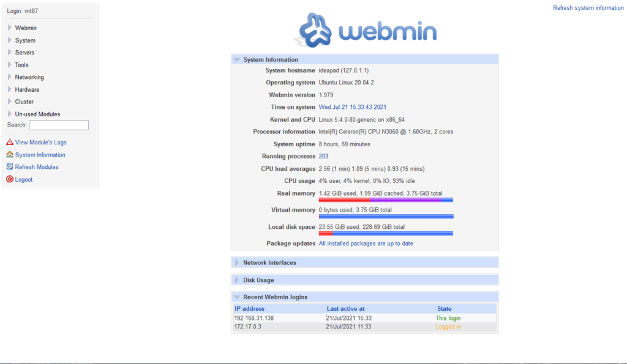Expand the Servers category arrow

click(x=10, y=52)
